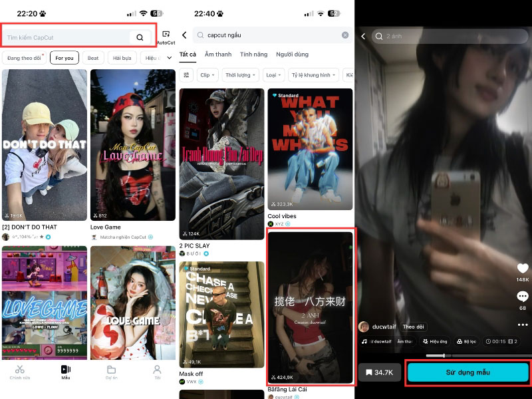Go to the Dự án folder tab
This screenshot has width=532, height=399.
111,372
